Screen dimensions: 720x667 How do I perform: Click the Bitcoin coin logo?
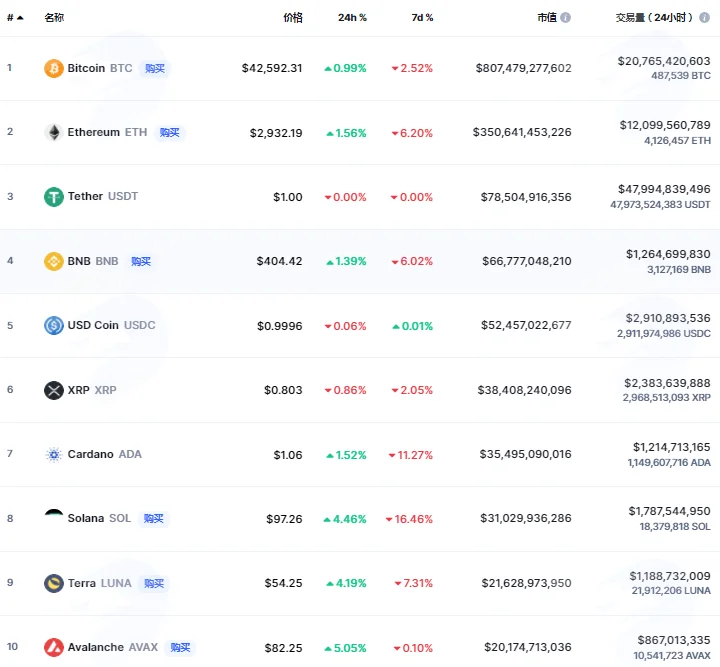[x=54, y=68]
